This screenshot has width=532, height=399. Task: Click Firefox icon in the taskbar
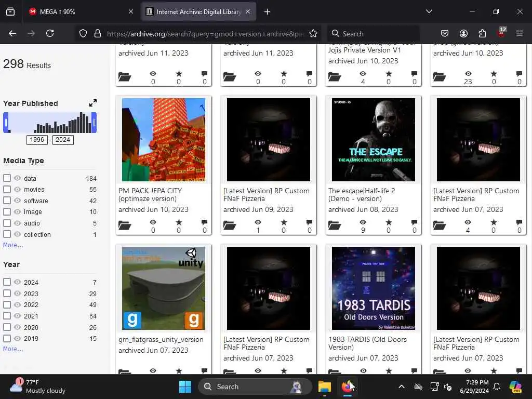[347, 387]
